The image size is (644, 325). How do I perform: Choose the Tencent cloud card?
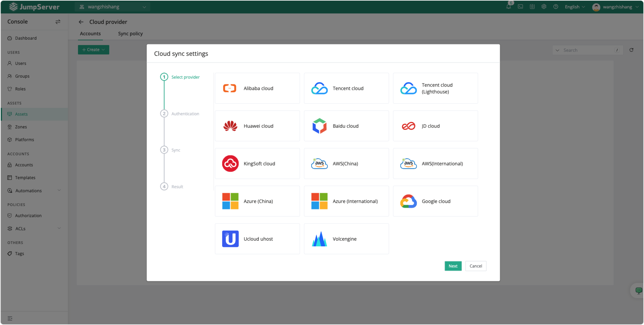346,88
